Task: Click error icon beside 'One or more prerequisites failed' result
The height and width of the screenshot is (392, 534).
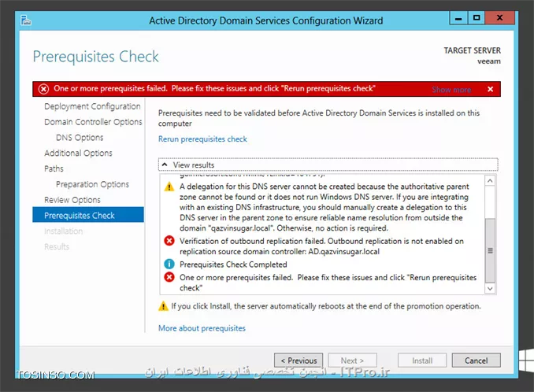Action: point(169,277)
